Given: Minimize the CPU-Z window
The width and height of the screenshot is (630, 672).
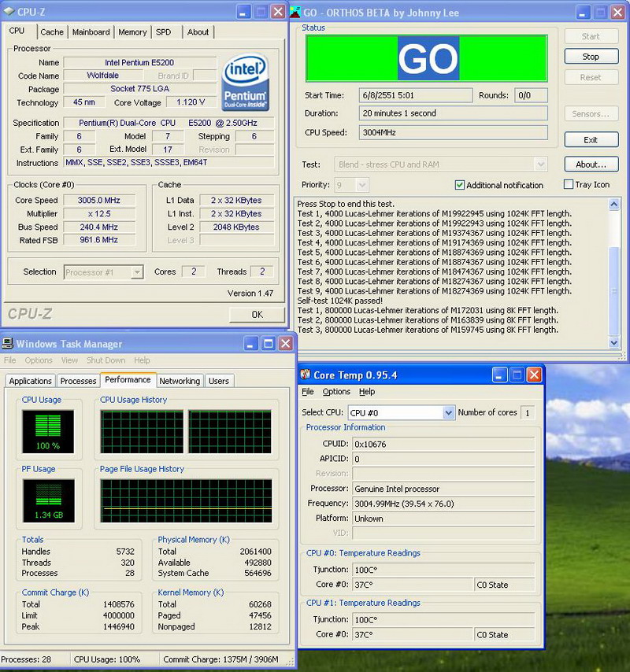Looking at the screenshot, I should click(x=243, y=12).
